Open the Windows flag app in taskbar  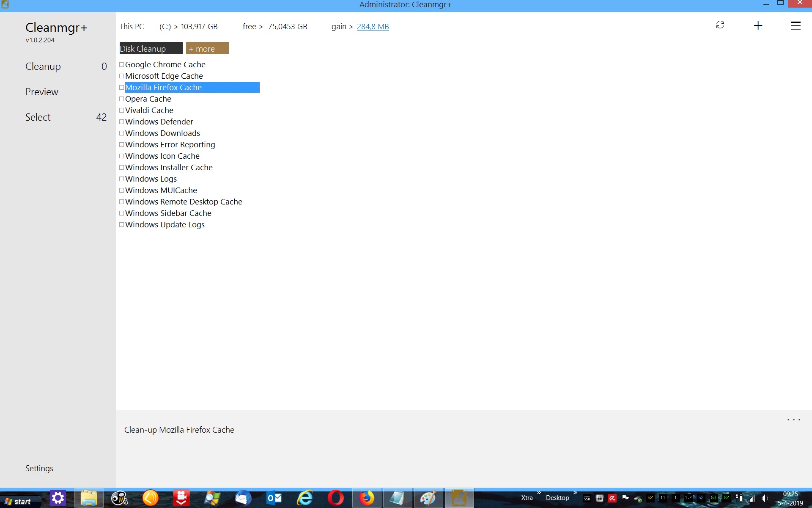coord(212,498)
